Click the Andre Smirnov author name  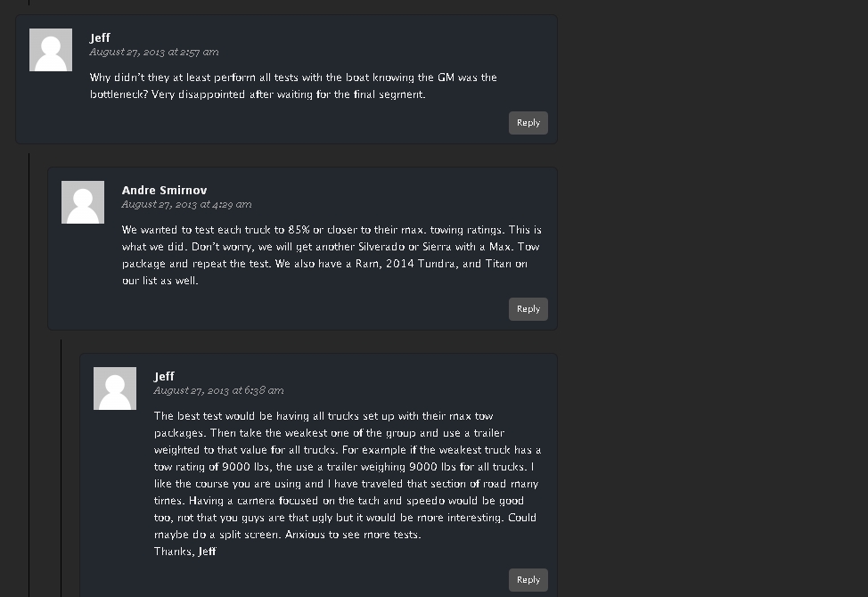(164, 190)
